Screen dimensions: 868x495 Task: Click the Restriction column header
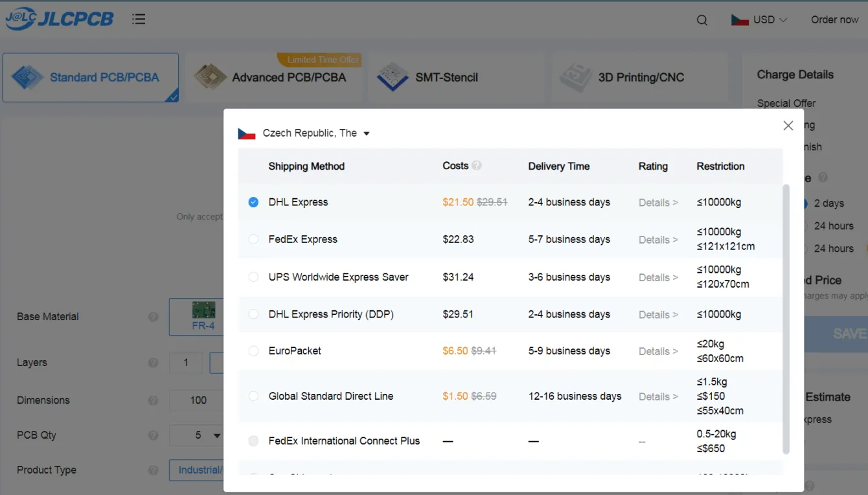click(x=720, y=167)
